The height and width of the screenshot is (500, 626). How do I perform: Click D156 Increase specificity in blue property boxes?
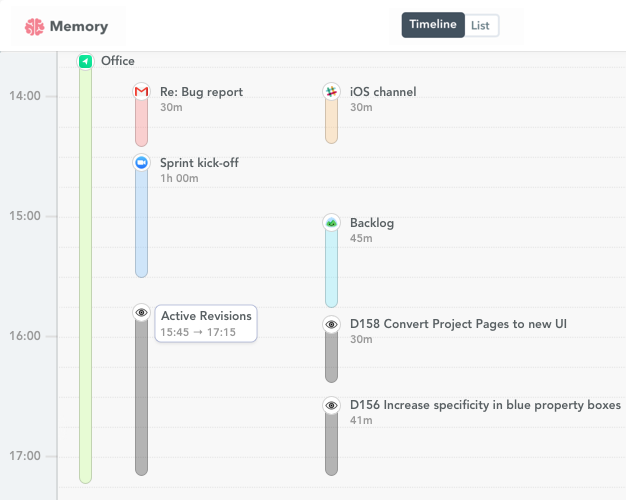coord(485,405)
